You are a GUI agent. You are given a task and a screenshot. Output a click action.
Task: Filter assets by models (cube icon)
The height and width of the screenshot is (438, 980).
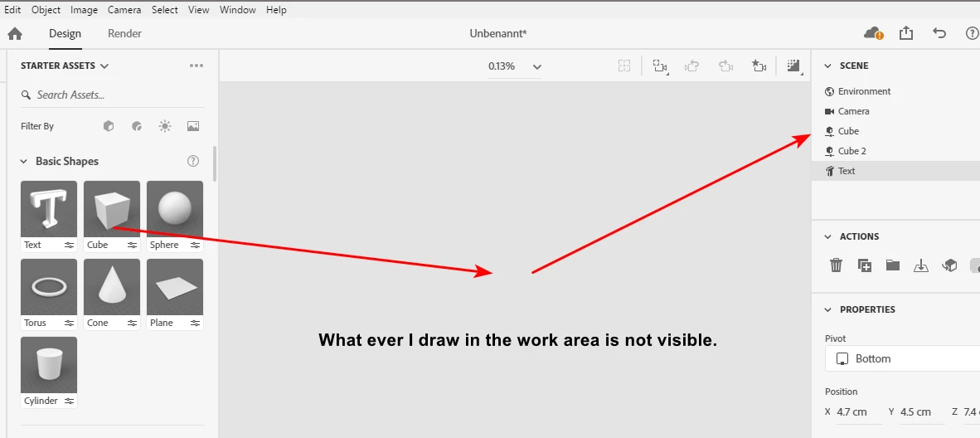click(x=109, y=126)
